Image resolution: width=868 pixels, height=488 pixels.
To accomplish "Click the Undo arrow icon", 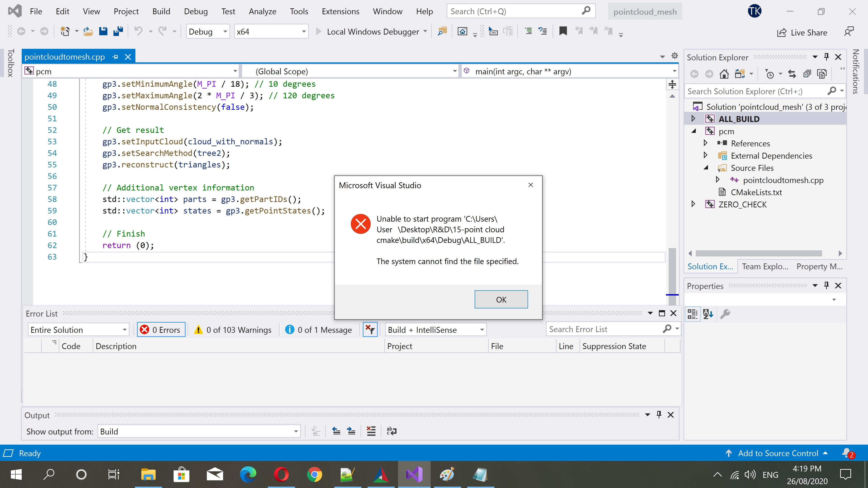I will (138, 31).
